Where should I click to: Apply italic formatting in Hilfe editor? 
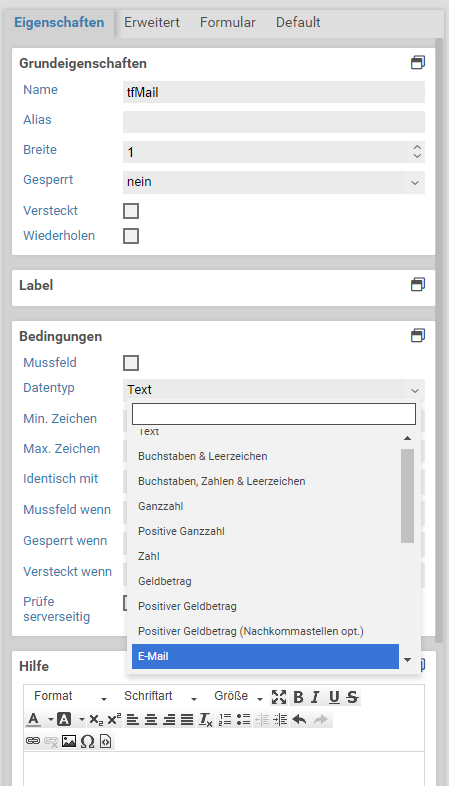click(x=315, y=697)
